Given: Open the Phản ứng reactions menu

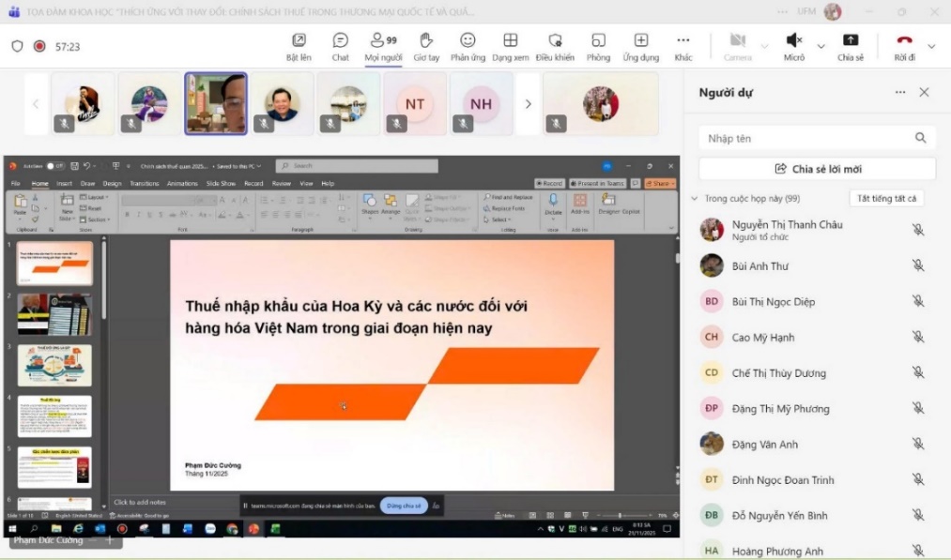Looking at the screenshot, I should click(x=468, y=41).
